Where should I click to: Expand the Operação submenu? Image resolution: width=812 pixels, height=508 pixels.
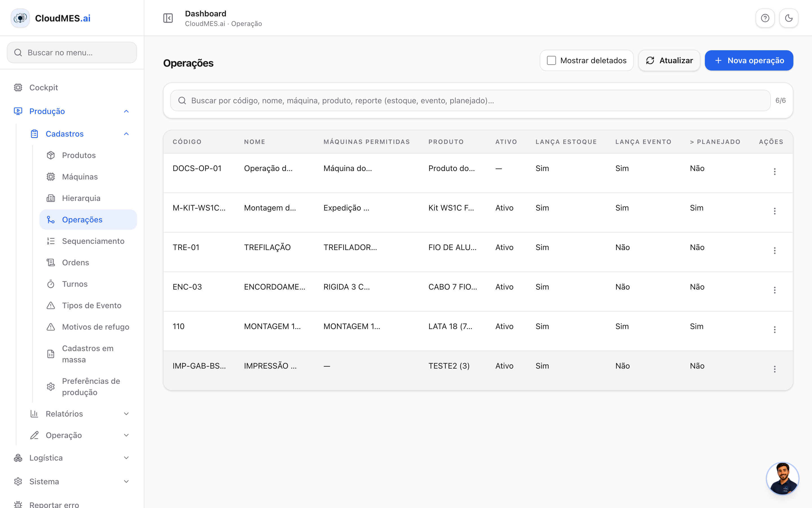[126, 435]
